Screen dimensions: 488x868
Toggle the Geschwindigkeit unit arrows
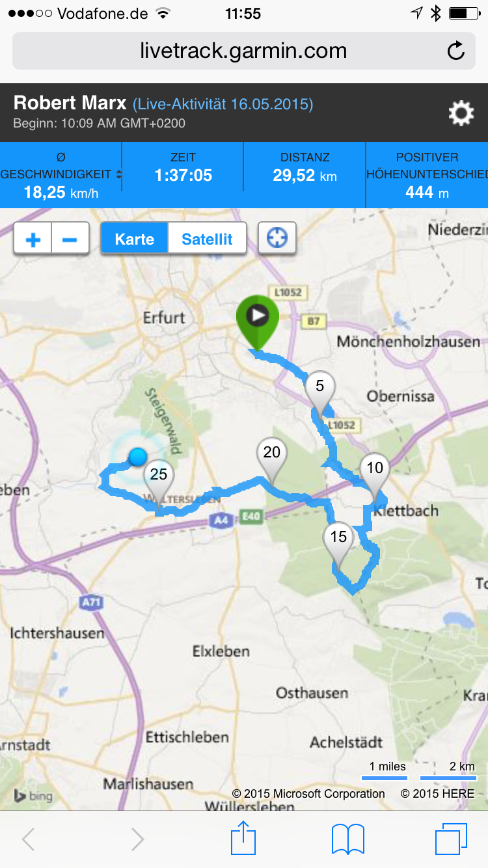point(118,174)
